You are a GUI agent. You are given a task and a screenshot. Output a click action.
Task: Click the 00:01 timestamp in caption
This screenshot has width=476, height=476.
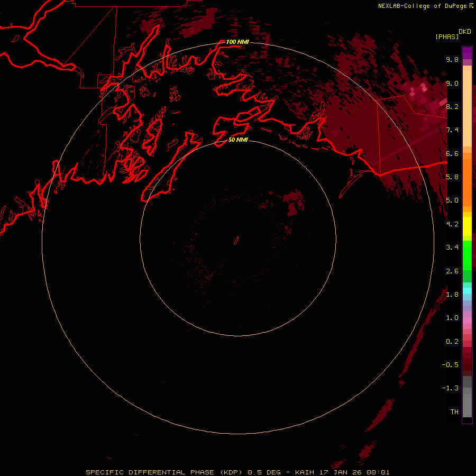coord(378,472)
